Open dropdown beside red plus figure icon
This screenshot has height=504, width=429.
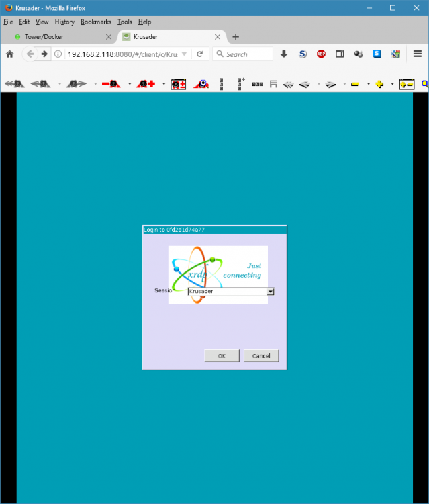164,84
